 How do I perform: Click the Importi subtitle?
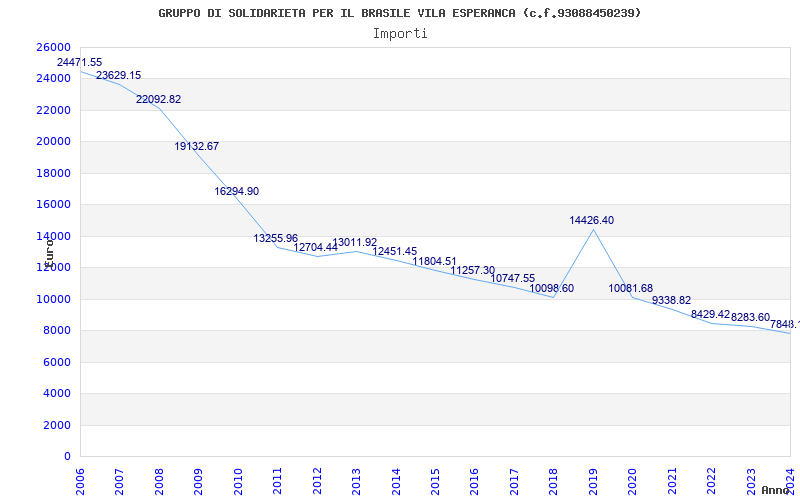(400, 34)
